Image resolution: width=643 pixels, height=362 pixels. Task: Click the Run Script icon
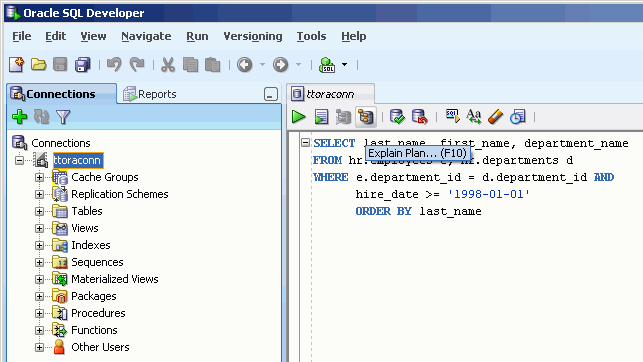click(x=322, y=117)
